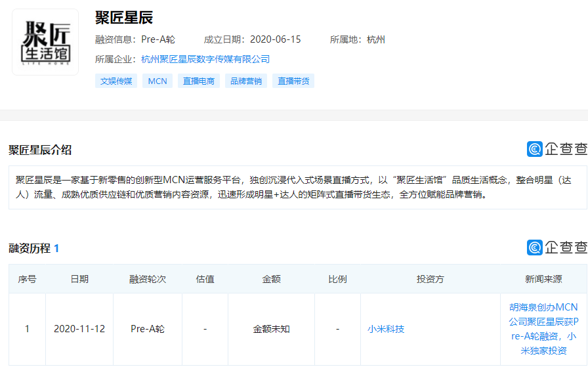Select the 直播带货 tag
588x367 pixels.
pyautogui.click(x=293, y=81)
